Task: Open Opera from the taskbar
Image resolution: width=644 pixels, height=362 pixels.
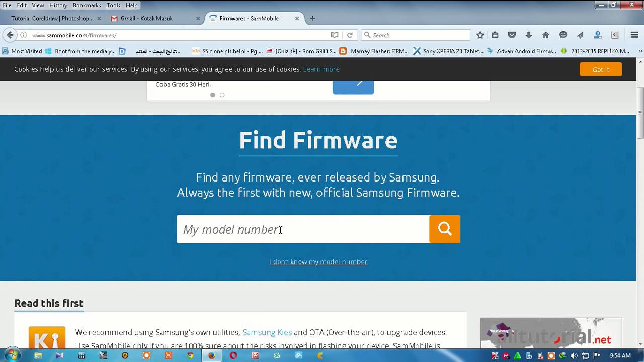Action: [233, 355]
